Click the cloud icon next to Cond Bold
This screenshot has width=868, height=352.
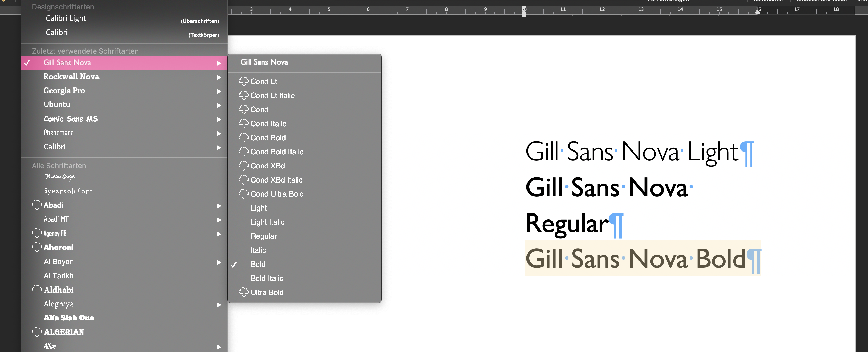point(244,138)
